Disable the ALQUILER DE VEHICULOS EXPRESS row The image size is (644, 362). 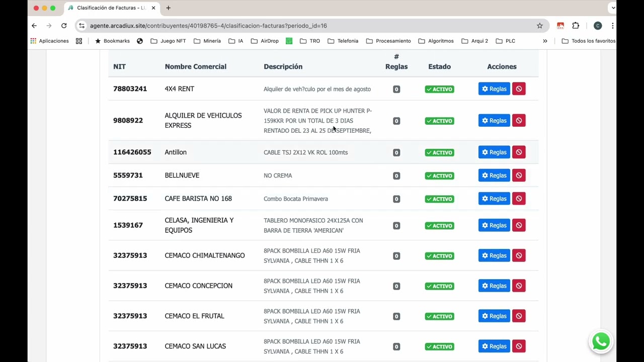[x=519, y=121]
